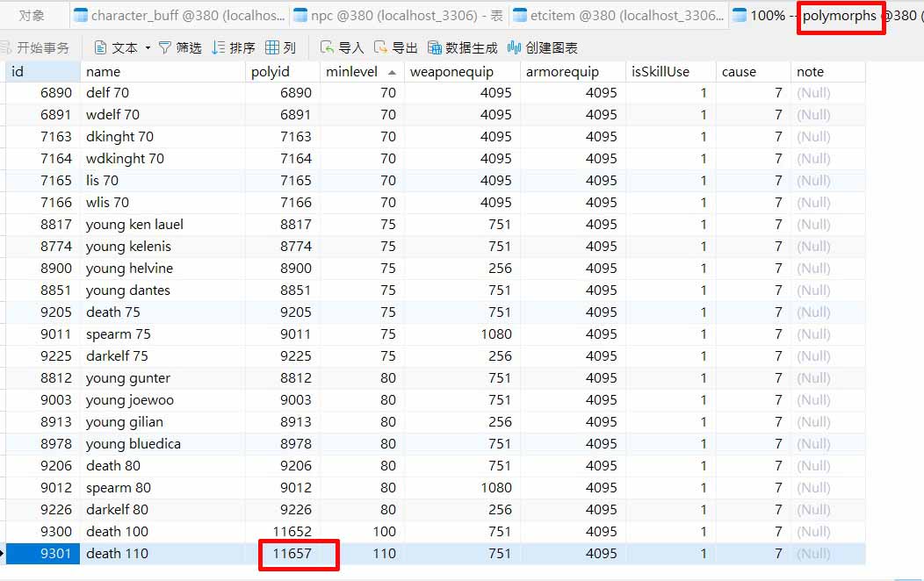
Task: Select the name cell 'young kelenis'
Action: (x=162, y=247)
